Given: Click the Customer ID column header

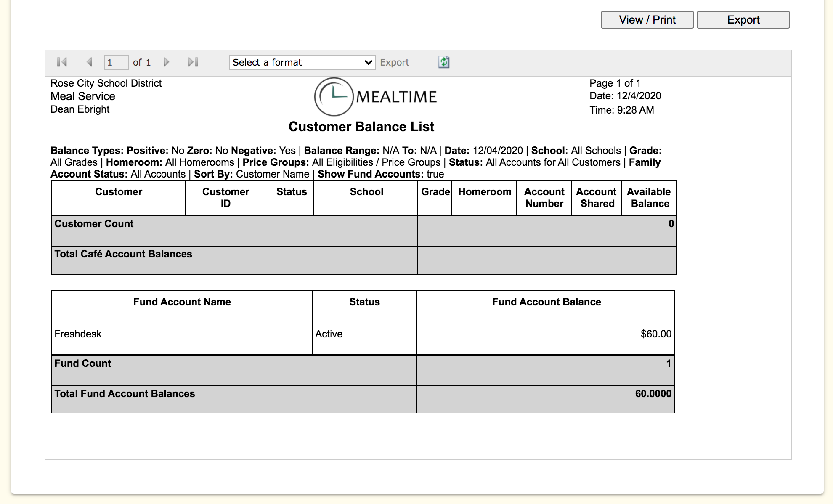Looking at the screenshot, I should pyautogui.click(x=226, y=197).
